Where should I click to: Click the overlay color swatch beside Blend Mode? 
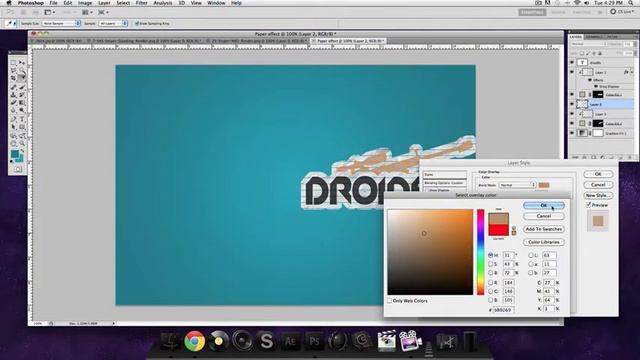coord(544,185)
